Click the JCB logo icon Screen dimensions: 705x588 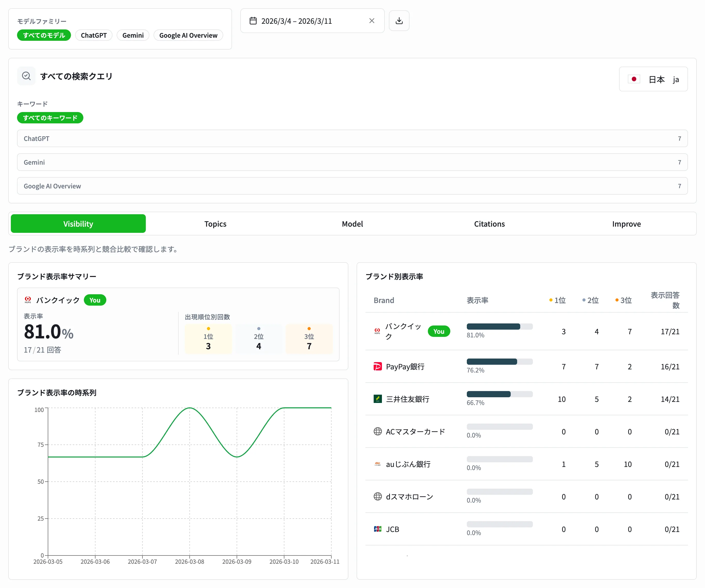pyautogui.click(x=378, y=529)
